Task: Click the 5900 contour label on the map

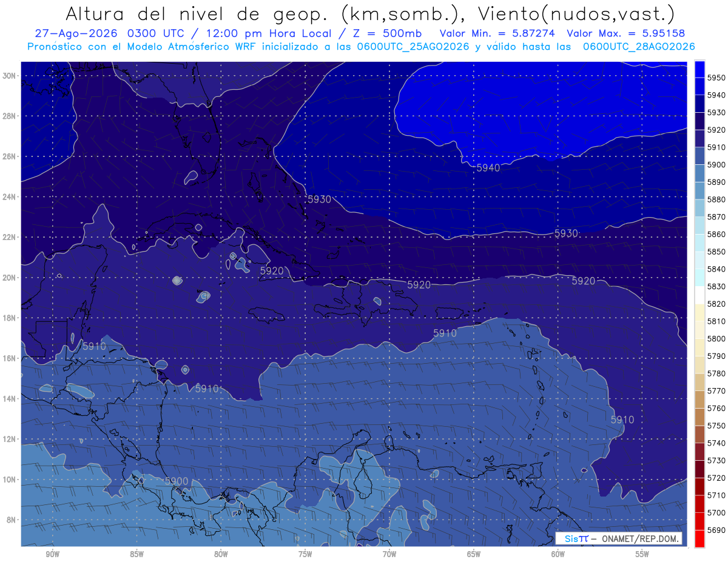Action: coord(176,481)
